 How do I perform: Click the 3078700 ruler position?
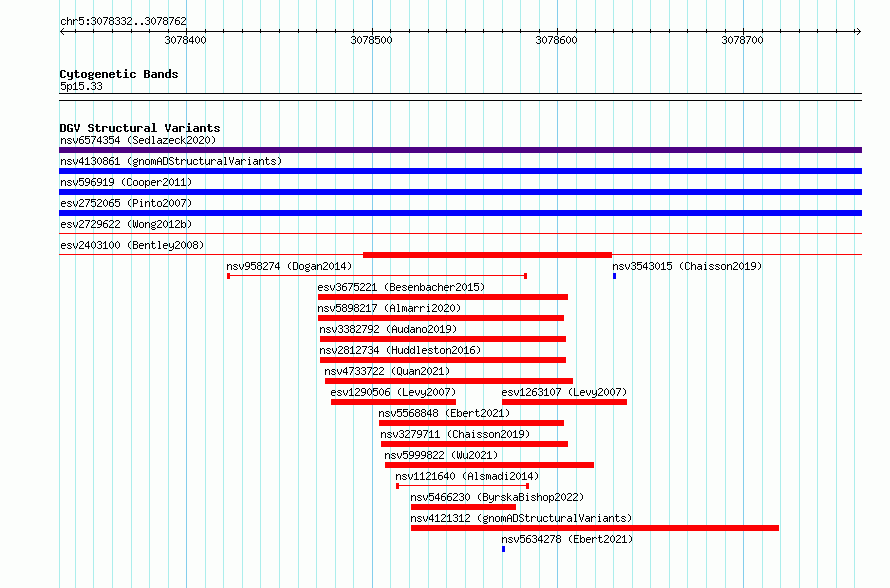click(742, 40)
